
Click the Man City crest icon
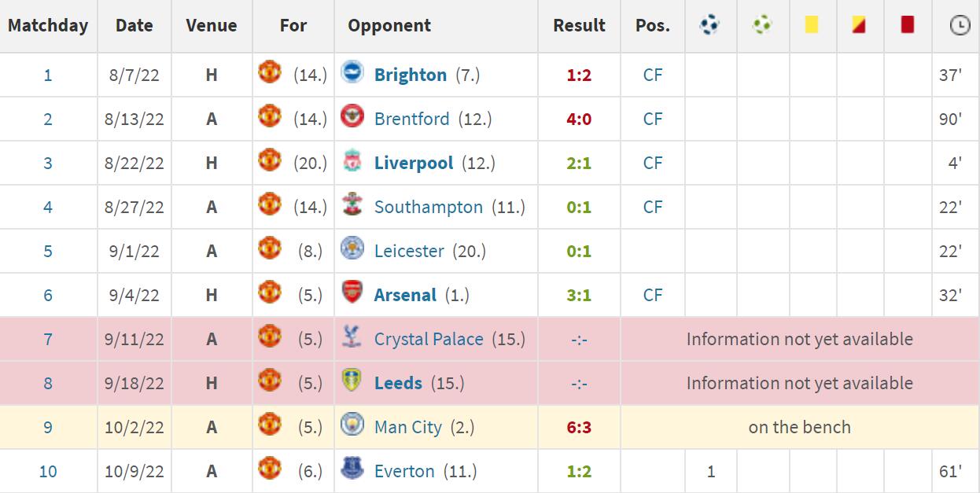point(352,425)
